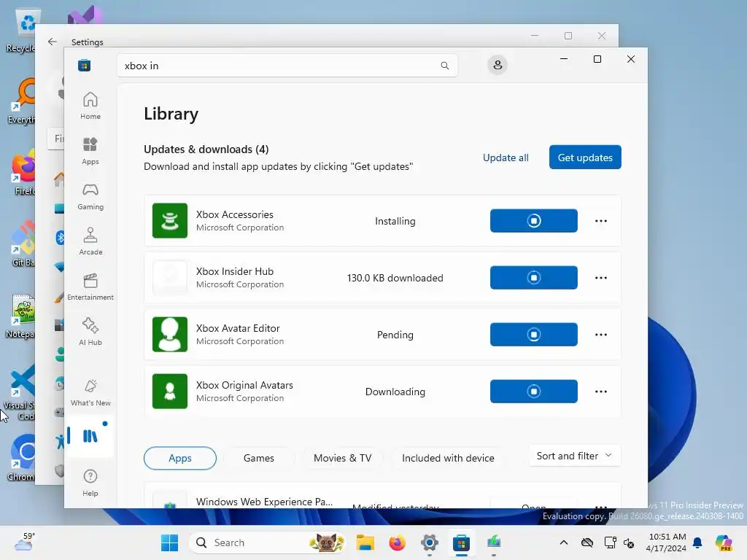
Task: Open Apps section in Store sidebar
Action: (90, 151)
